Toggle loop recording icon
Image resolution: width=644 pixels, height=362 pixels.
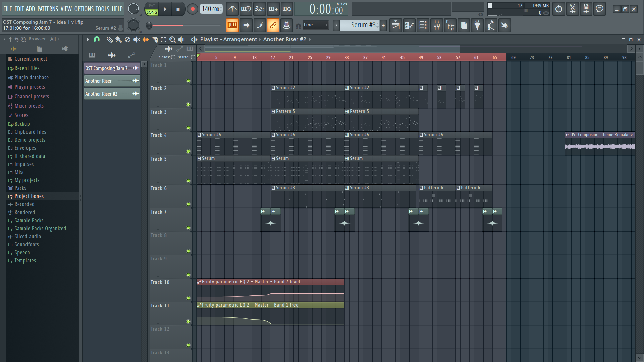[x=287, y=9]
